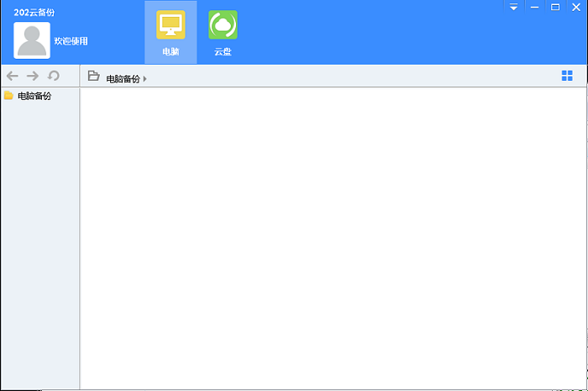588x391 pixels.
Task: Open the title bar dropdown menu
Action: pyautogui.click(x=513, y=7)
